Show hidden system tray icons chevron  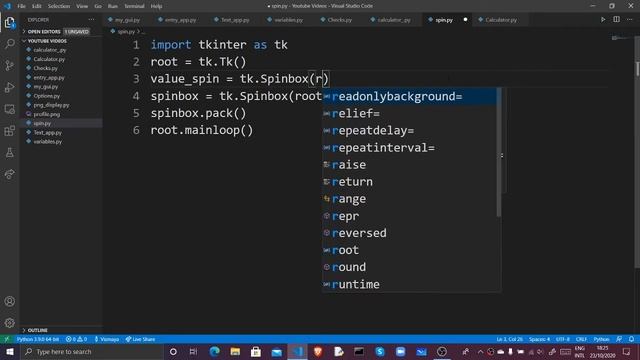coord(480,352)
